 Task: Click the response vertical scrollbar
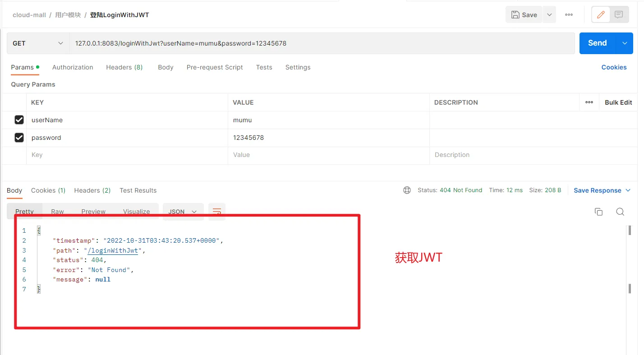point(630,288)
